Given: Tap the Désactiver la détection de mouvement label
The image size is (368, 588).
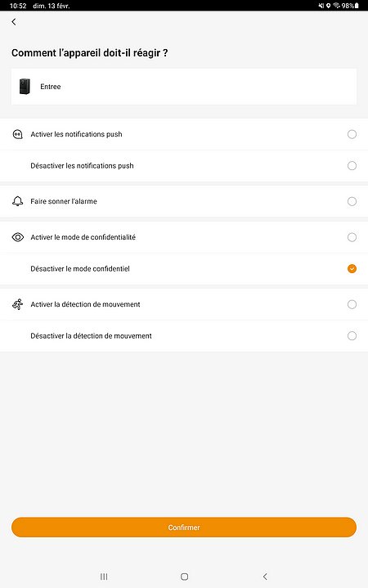Looking at the screenshot, I should 91,336.
